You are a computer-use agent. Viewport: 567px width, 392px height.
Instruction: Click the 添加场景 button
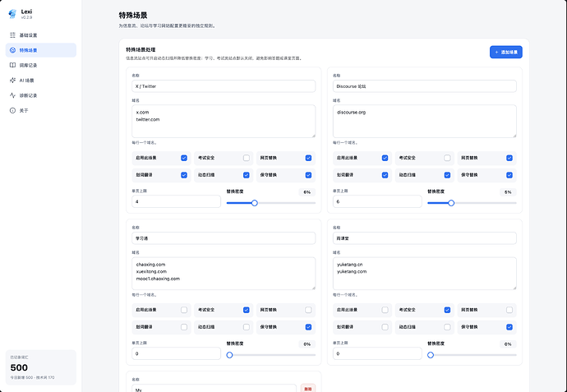(506, 52)
